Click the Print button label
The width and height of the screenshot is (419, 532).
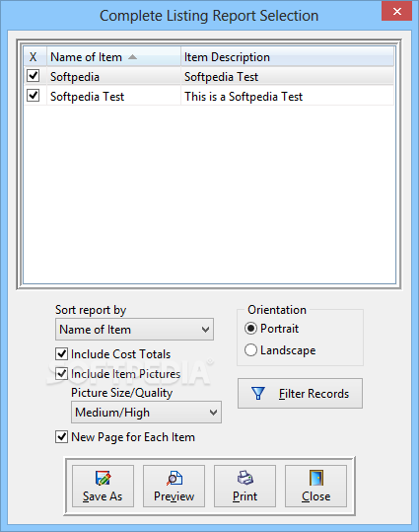[244, 496]
